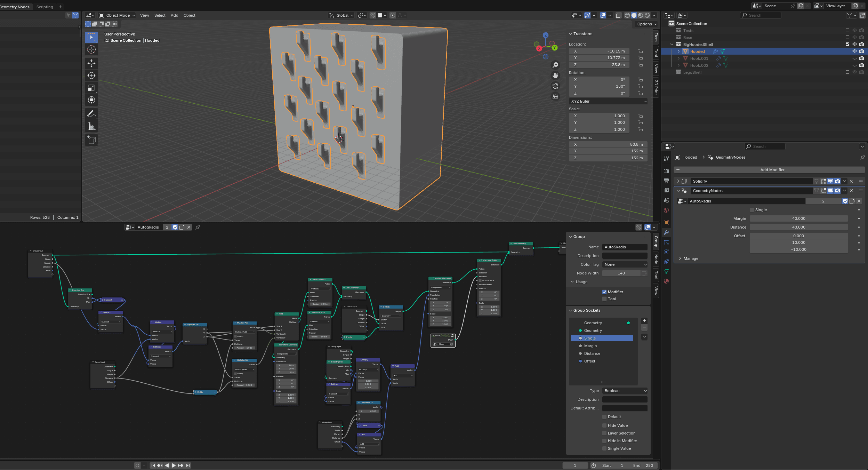Click the viewport zoom magnifier icon
868x470 pixels.
click(555, 65)
